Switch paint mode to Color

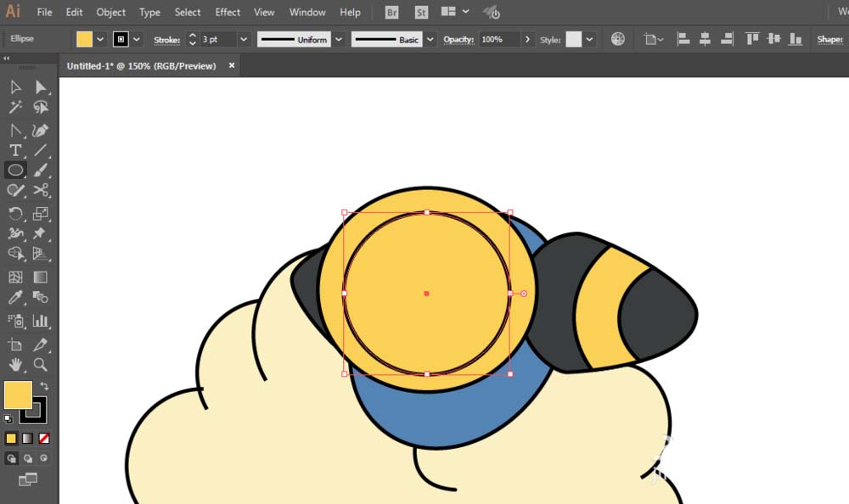coord(11,439)
